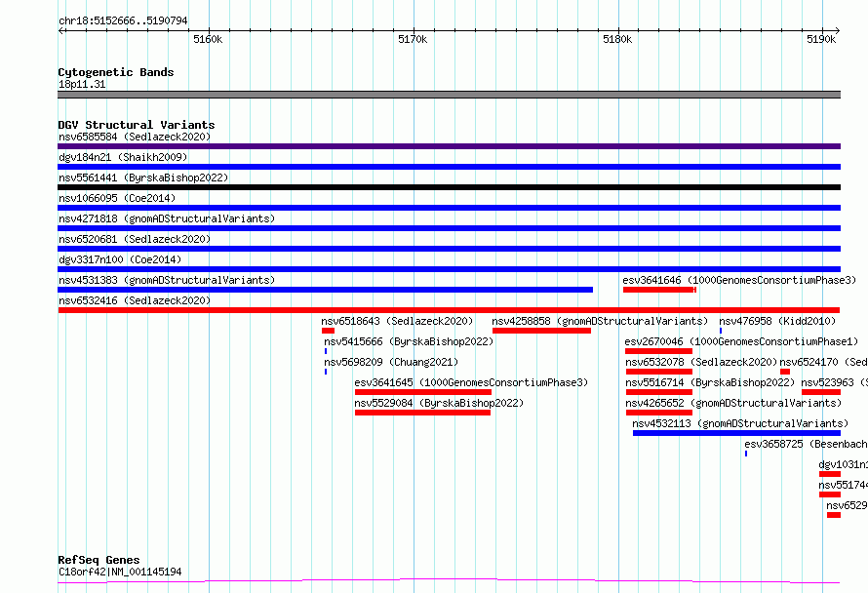Open esv3641646 (1000GenomesConsortiumPhase3) variant
This screenshot has height=593, width=868.
pos(739,280)
